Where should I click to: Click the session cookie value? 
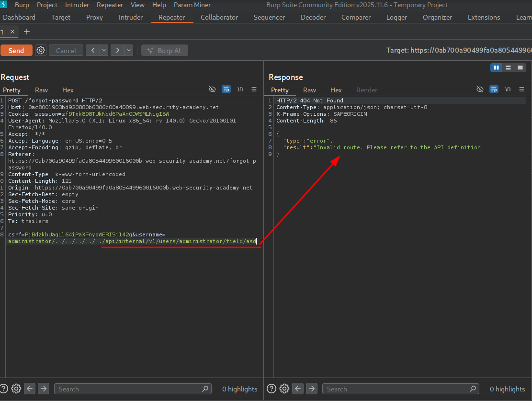(115, 114)
